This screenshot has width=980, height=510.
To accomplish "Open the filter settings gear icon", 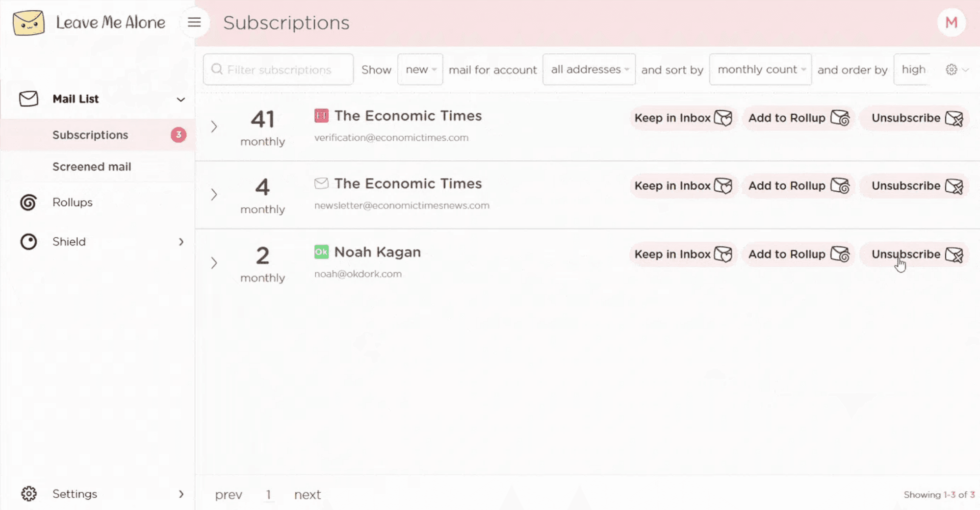I will tap(952, 70).
